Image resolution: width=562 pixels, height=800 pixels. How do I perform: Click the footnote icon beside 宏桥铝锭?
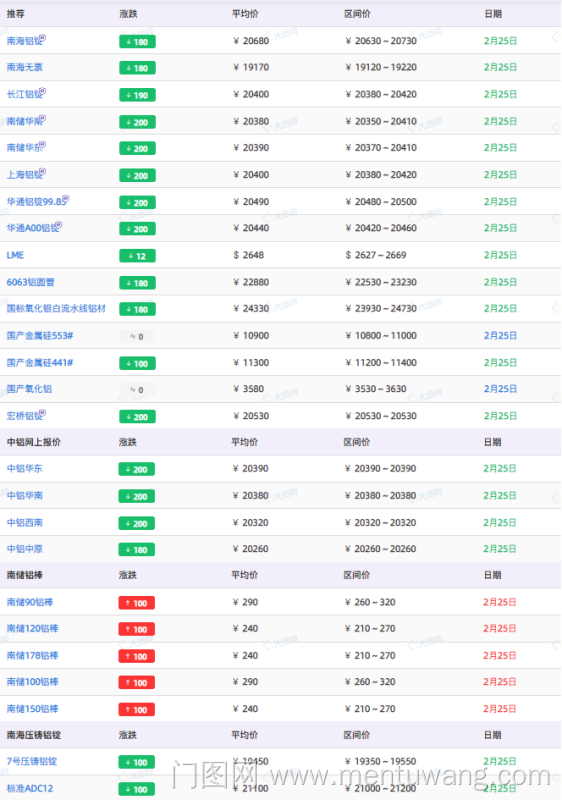tap(43, 413)
